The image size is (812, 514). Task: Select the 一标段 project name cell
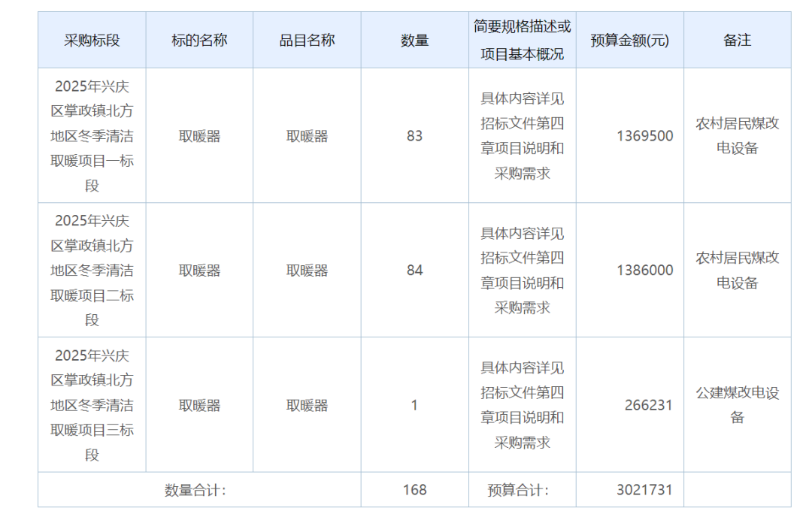pyautogui.click(x=92, y=135)
